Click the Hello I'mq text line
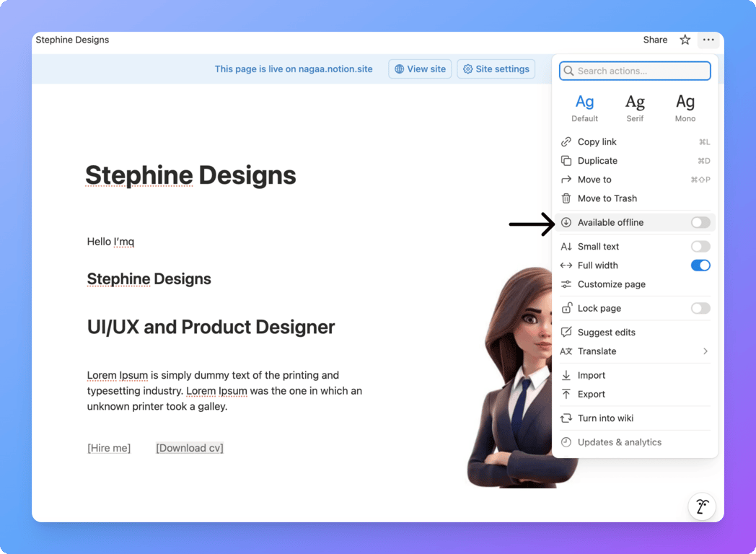Screen dimensions: 756x554 click(110, 242)
